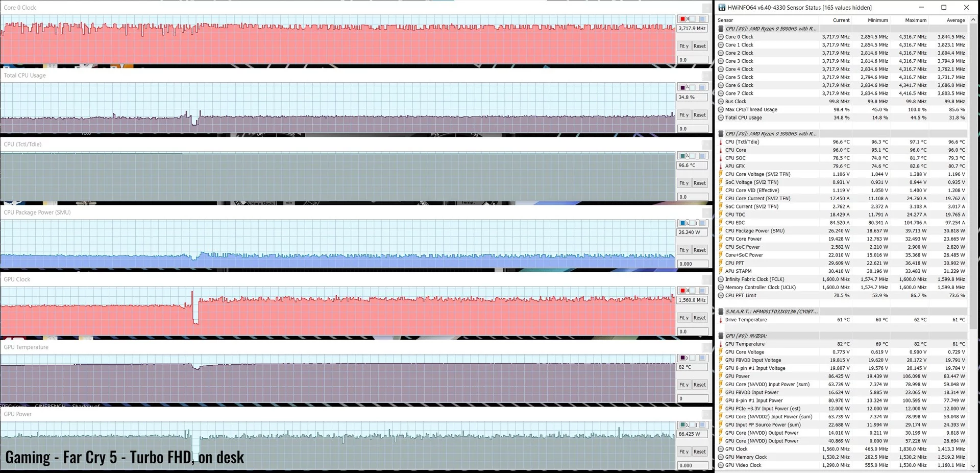Screen dimensions: 980x473
Task: Click the clock icon beside GPU Memory Clock
Action: click(721, 457)
